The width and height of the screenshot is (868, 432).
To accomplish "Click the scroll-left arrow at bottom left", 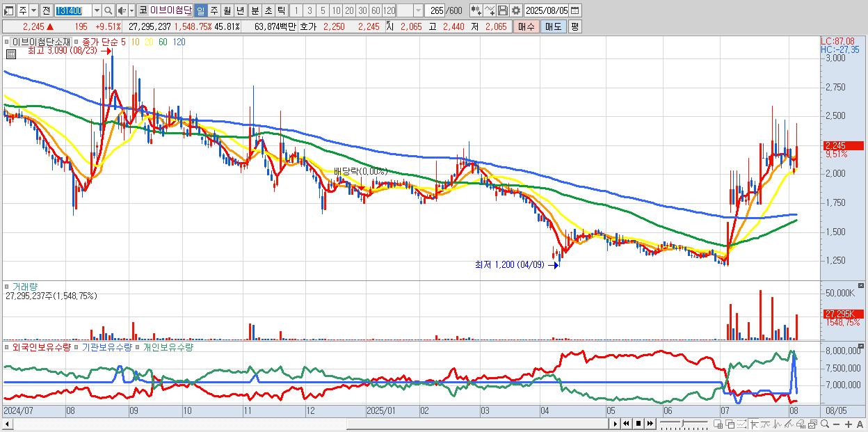I will tap(8, 424).
